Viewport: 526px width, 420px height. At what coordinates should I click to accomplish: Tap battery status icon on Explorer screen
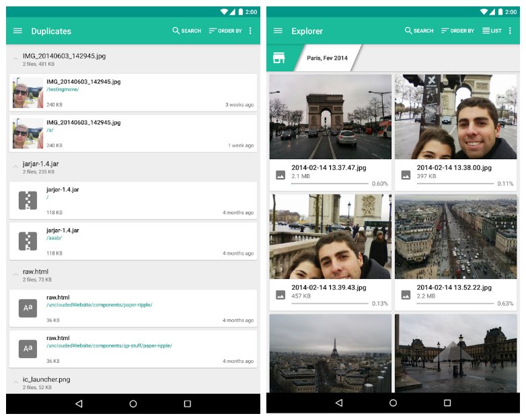500,11
